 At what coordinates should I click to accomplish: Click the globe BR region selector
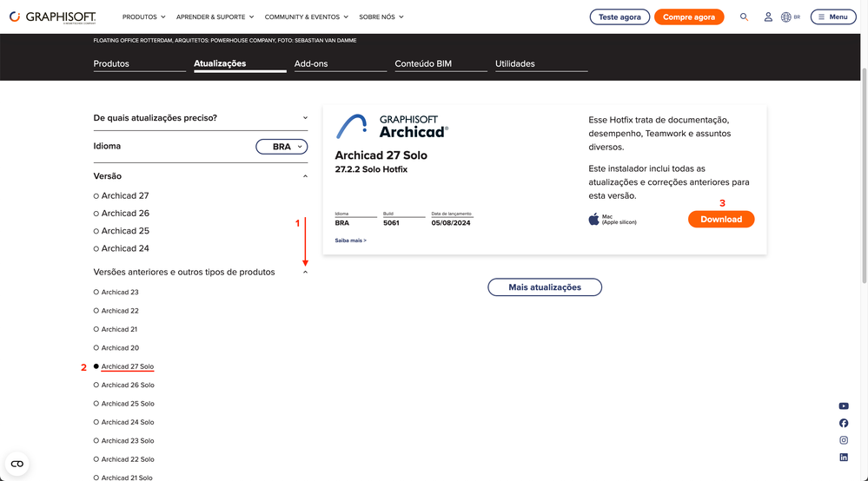(791, 17)
